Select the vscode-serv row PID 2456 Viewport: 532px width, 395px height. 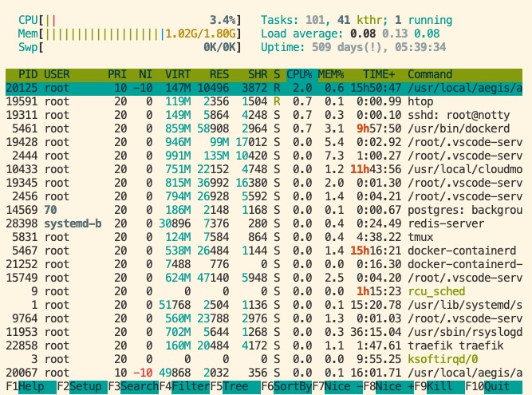[x=264, y=196]
